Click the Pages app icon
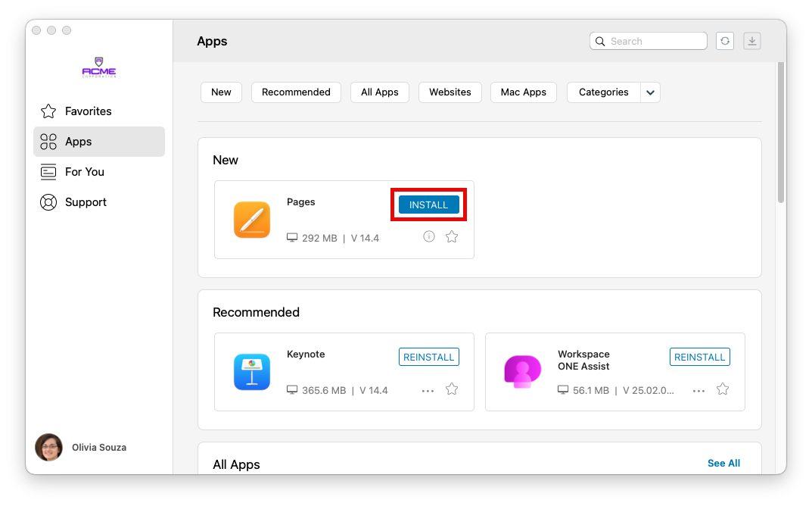This screenshot has width=812, height=506. coord(252,220)
